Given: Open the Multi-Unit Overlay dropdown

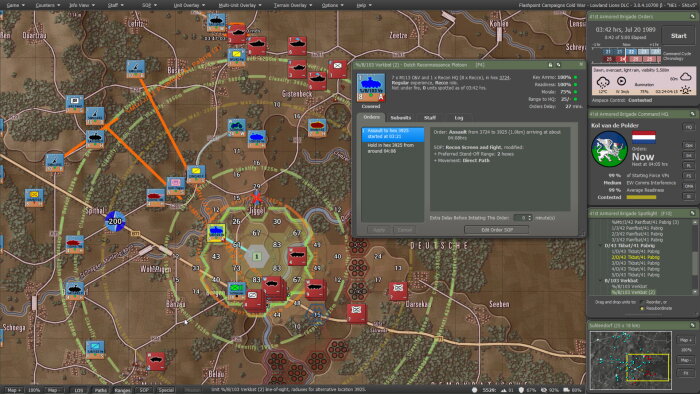Looking at the screenshot, I should (x=240, y=5).
